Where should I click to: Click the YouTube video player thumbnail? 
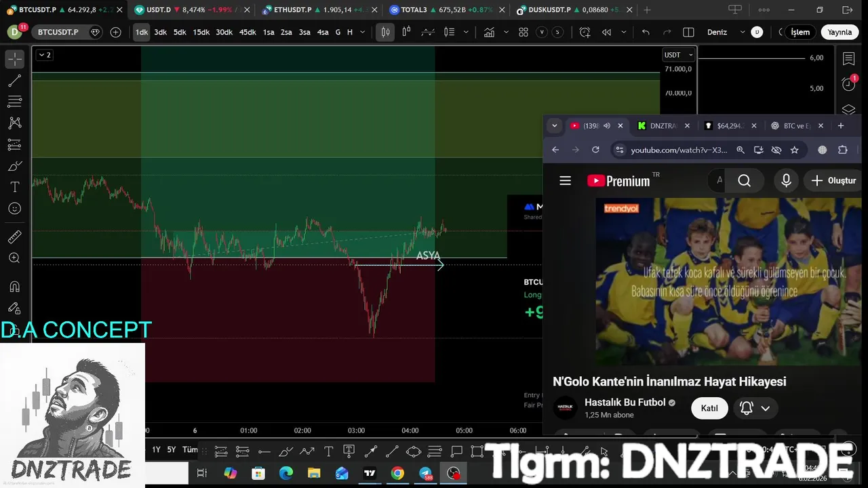pyautogui.click(x=728, y=281)
